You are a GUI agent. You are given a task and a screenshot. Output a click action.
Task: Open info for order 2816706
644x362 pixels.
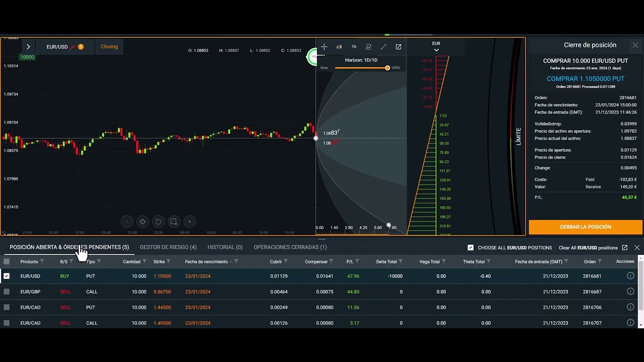pyautogui.click(x=630, y=307)
